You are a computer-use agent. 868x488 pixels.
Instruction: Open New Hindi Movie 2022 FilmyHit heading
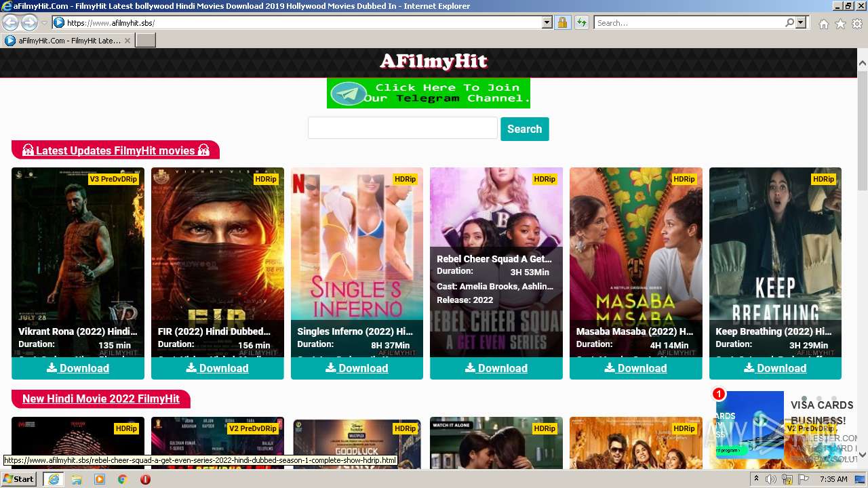tap(101, 399)
